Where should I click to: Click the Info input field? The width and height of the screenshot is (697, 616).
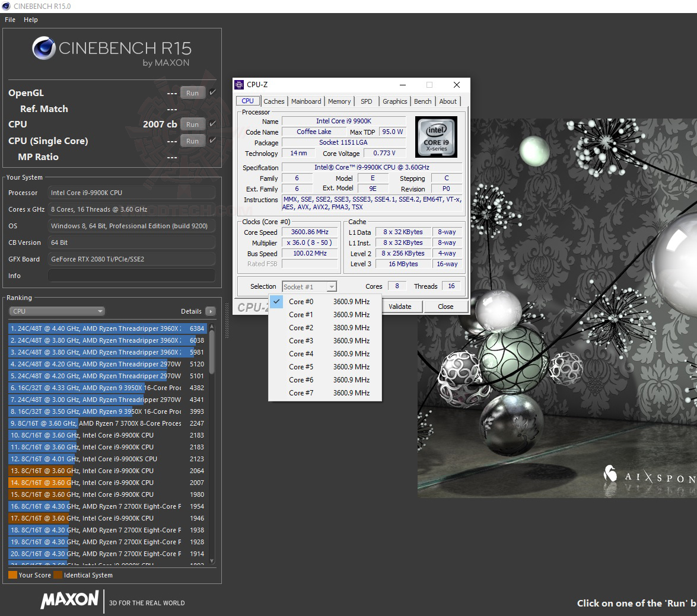(132, 276)
